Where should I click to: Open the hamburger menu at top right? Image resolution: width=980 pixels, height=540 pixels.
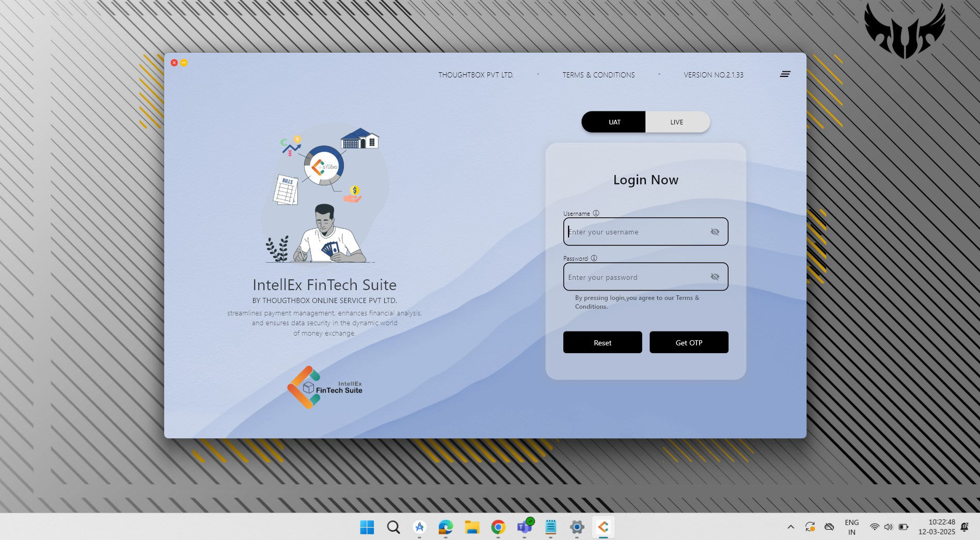coord(785,74)
